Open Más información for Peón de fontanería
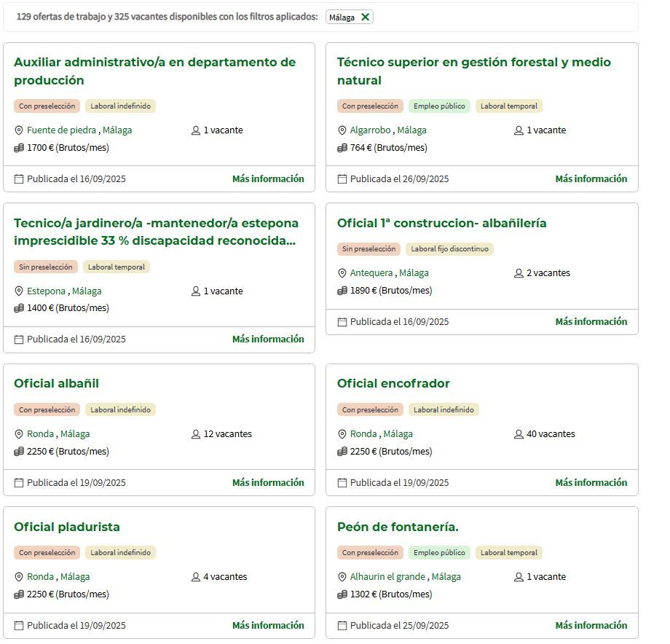 pos(592,625)
